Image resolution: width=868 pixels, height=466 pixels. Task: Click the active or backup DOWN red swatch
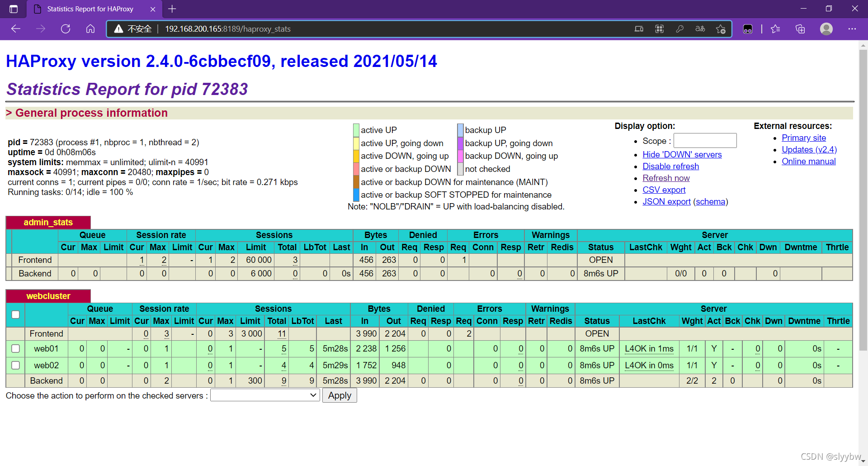pos(356,169)
